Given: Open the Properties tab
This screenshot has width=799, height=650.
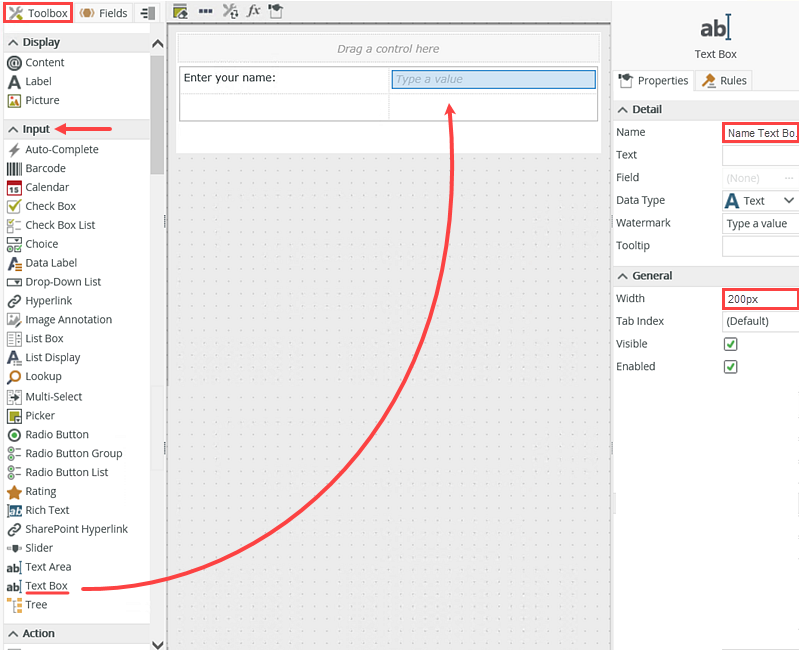Looking at the screenshot, I should [653, 80].
